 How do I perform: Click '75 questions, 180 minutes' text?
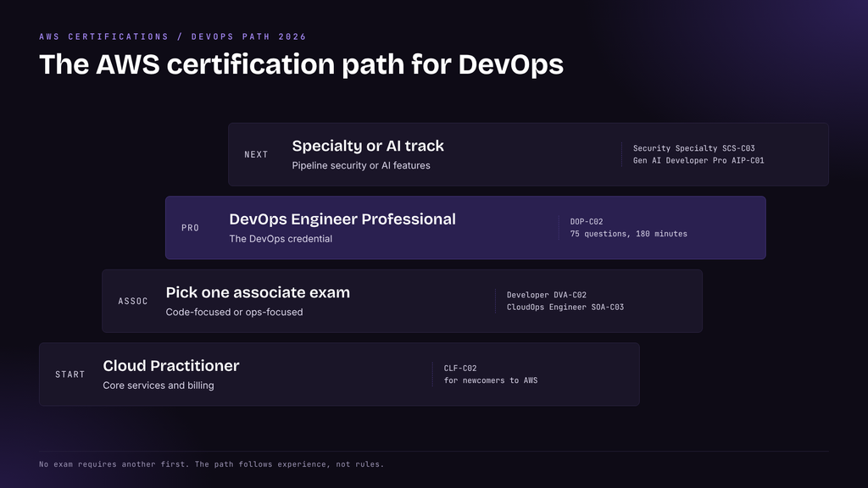[x=628, y=234]
